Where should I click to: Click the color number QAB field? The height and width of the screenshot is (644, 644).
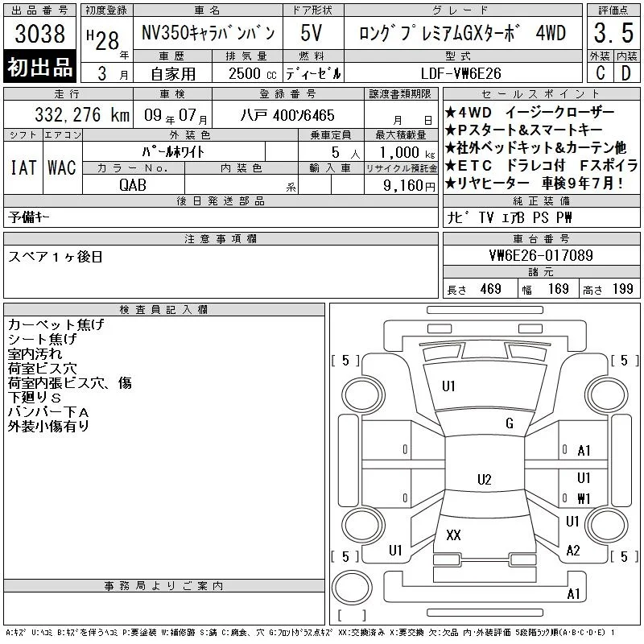click(133, 185)
